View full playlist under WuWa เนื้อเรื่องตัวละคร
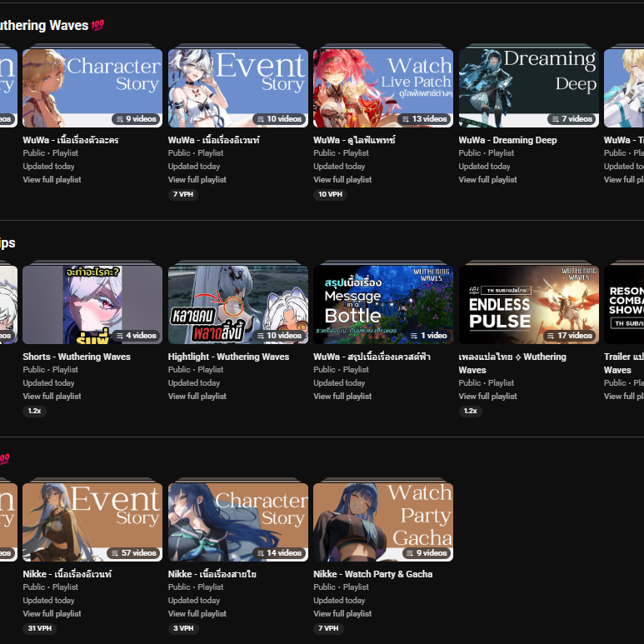 (52, 179)
